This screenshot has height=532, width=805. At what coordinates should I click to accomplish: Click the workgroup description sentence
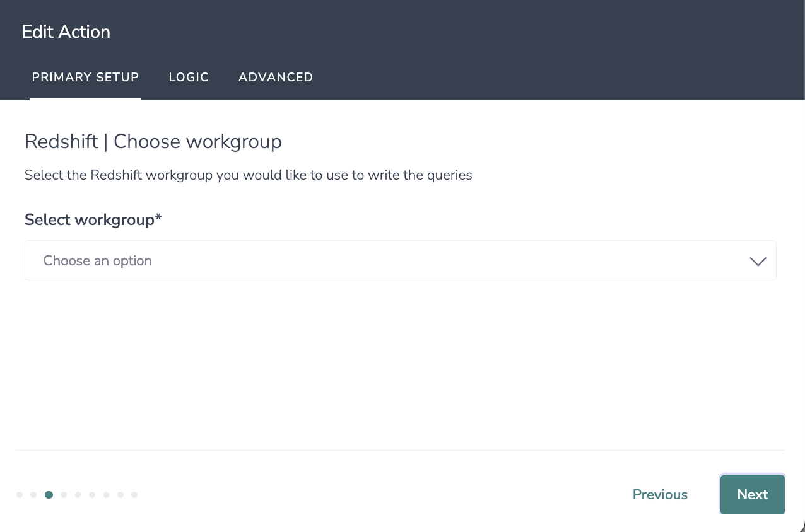coord(249,175)
